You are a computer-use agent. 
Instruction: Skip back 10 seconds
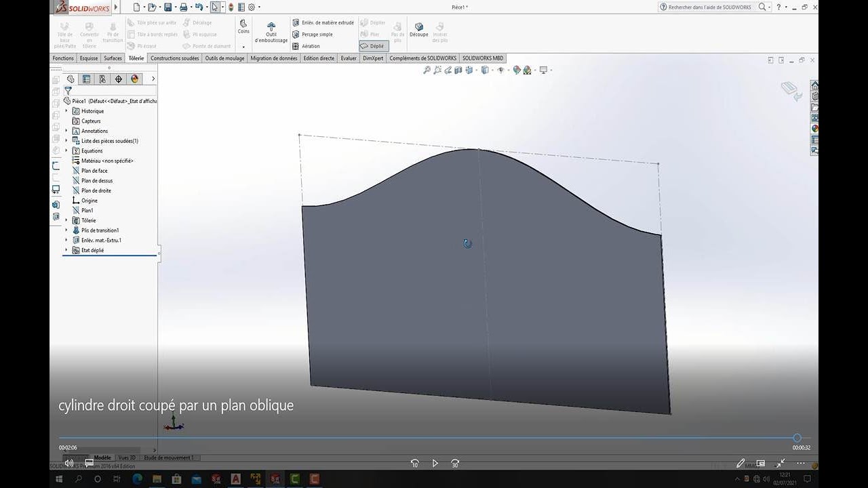[x=414, y=464]
